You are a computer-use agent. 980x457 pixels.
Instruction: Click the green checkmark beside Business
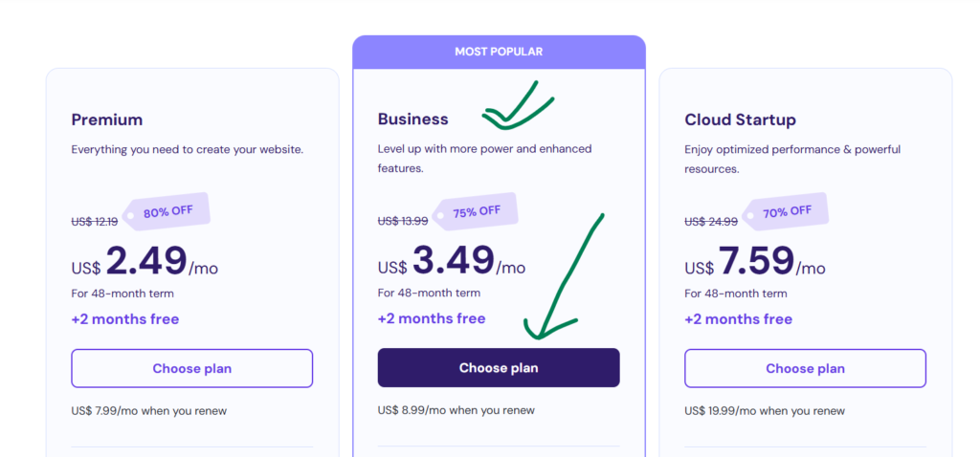(518, 107)
